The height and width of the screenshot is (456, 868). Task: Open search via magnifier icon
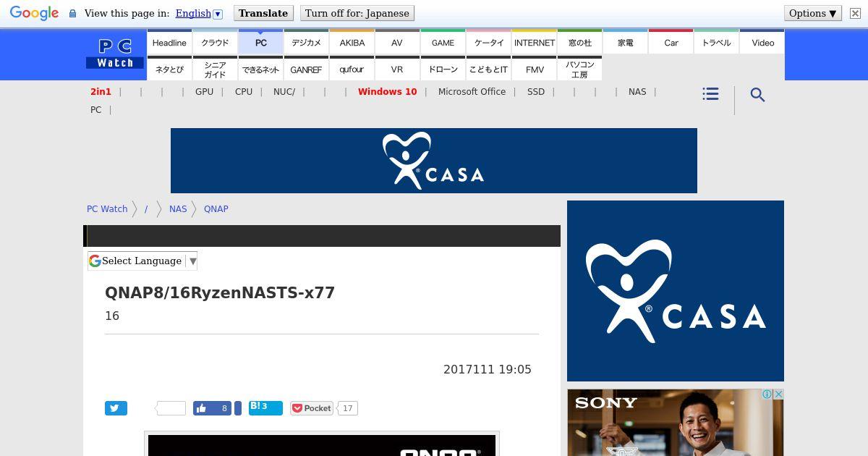click(757, 95)
